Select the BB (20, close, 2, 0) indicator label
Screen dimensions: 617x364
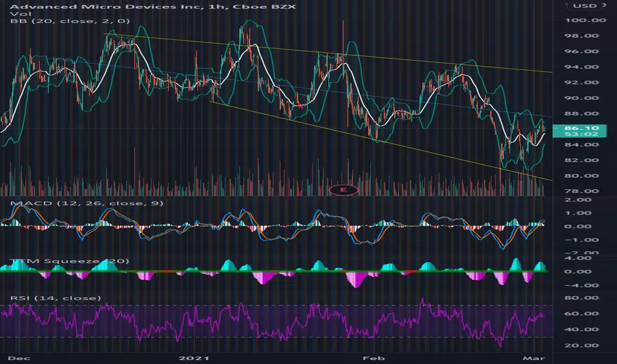tap(70, 21)
